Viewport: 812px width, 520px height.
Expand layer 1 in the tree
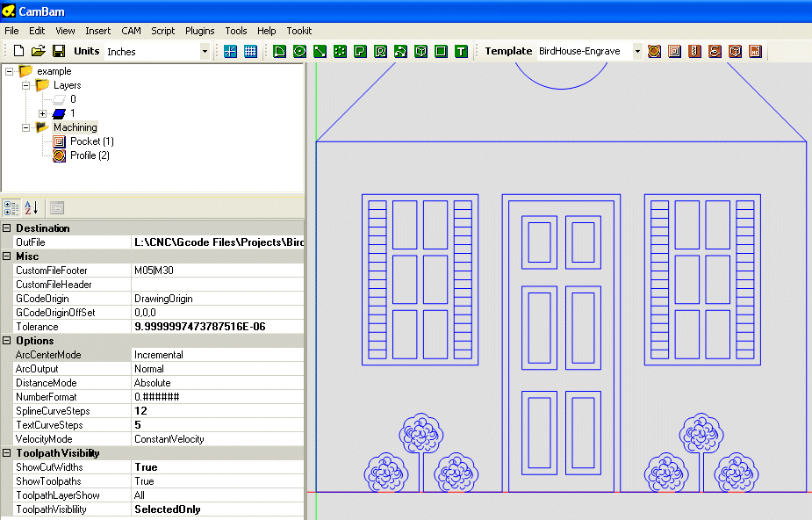click(42, 113)
